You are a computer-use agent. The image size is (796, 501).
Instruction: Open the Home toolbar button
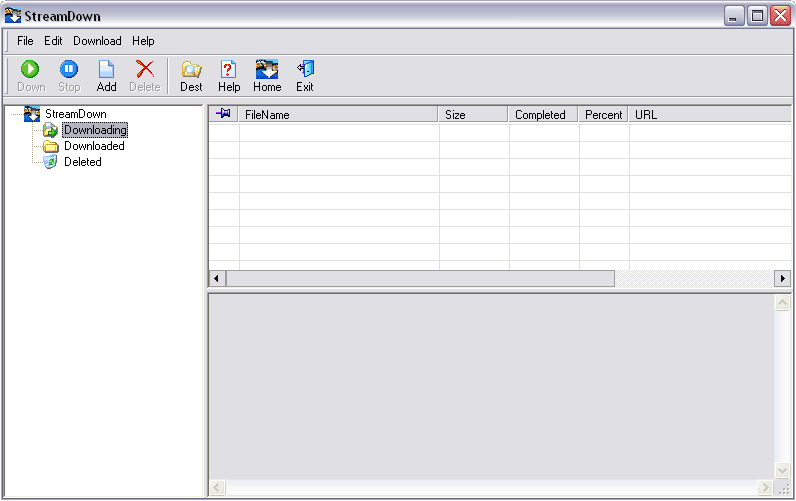tap(267, 76)
